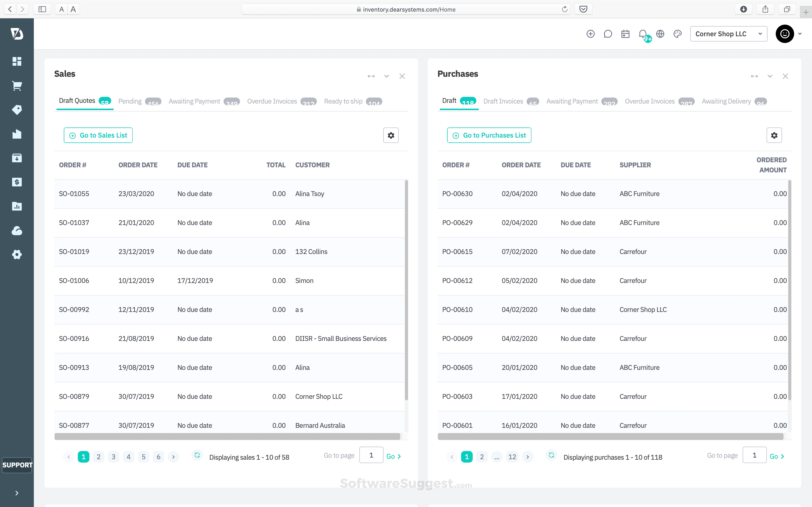Expand the sidebar with bottom arrow
This screenshot has width=812, height=507.
(17, 493)
